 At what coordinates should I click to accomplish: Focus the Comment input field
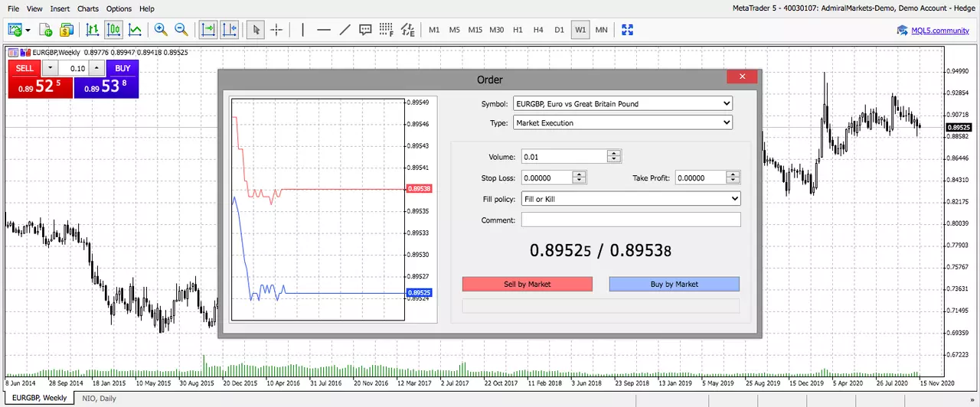631,220
